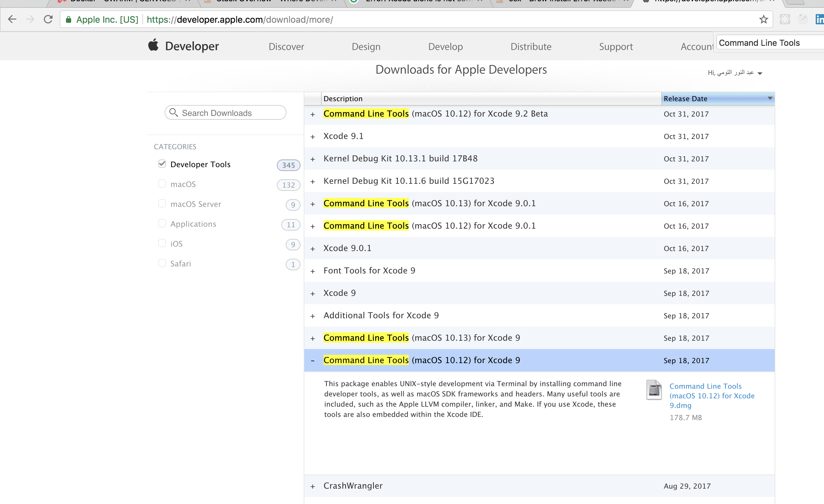
Task: Open the Account menu
Action: [696, 46]
